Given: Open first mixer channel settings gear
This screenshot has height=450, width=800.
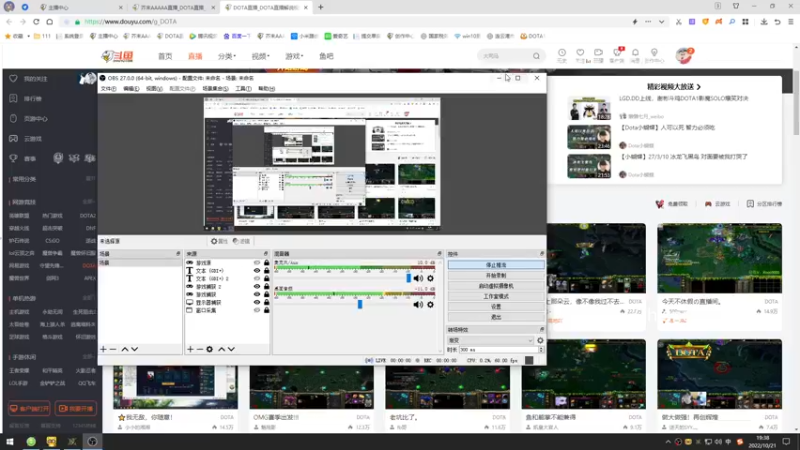Looking at the screenshot, I should click(431, 279).
